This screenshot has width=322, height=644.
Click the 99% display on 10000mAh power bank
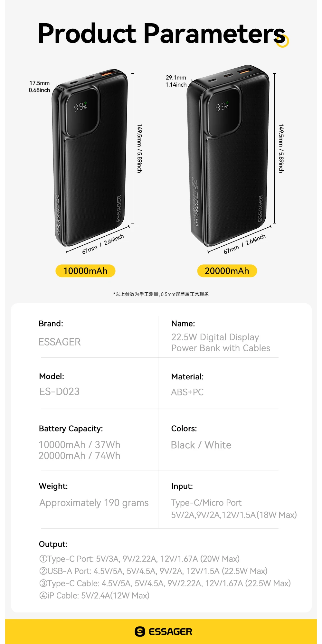(80, 106)
